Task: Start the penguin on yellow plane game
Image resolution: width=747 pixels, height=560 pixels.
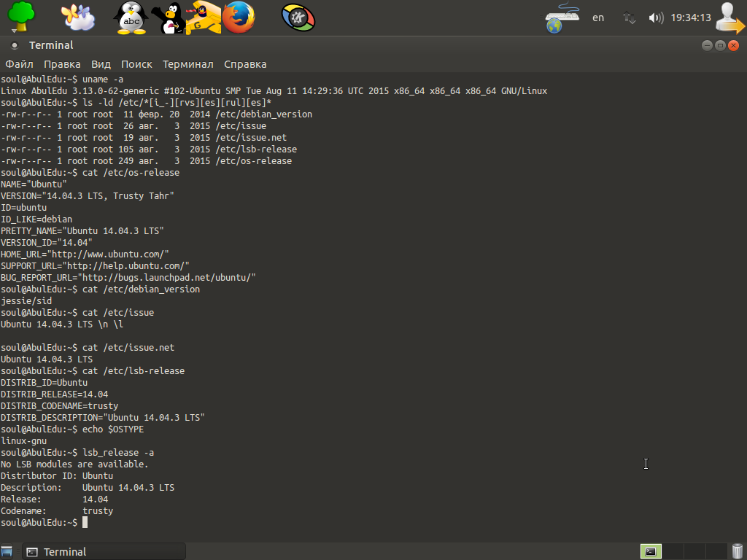Action: (x=204, y=18)
